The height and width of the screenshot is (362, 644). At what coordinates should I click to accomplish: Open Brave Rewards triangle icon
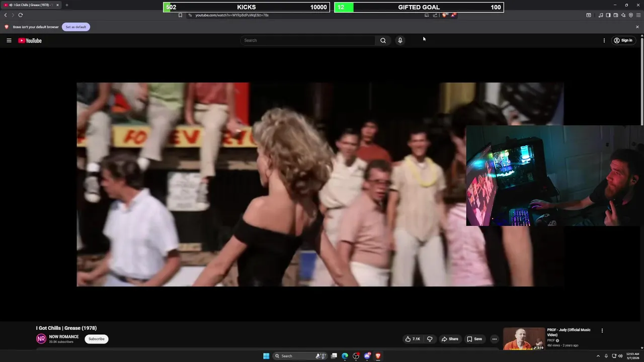(x=453, y=15)
